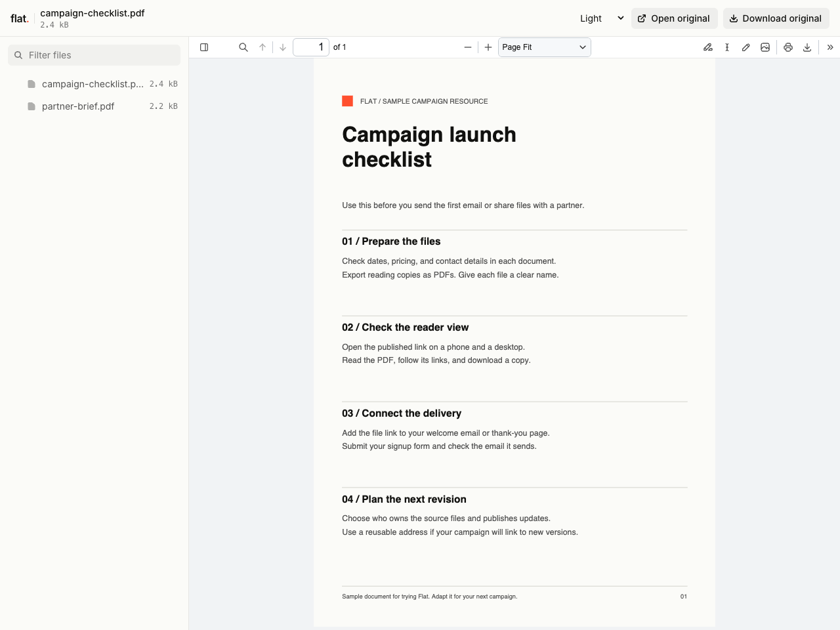Open find in document search icon
Screen dimensions: 840x630
tap(243, 47)
